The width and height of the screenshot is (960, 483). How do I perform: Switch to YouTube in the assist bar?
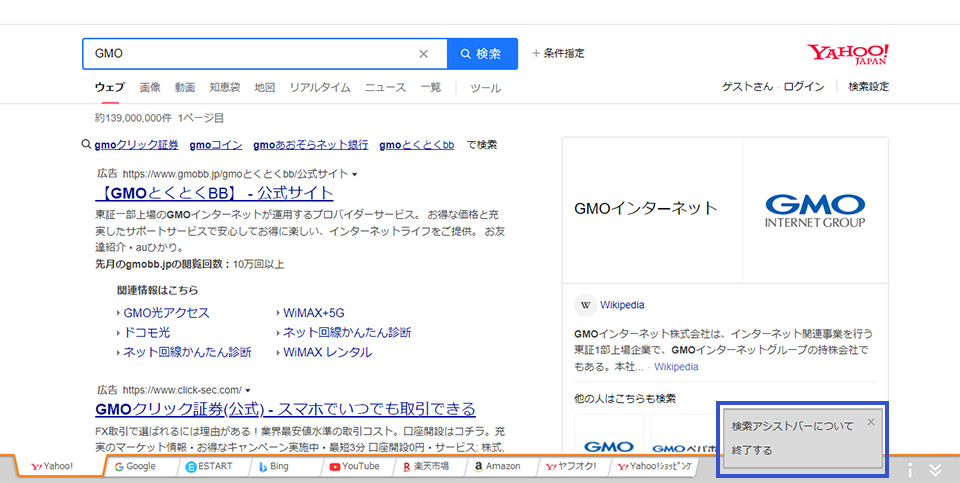point(359,466)
